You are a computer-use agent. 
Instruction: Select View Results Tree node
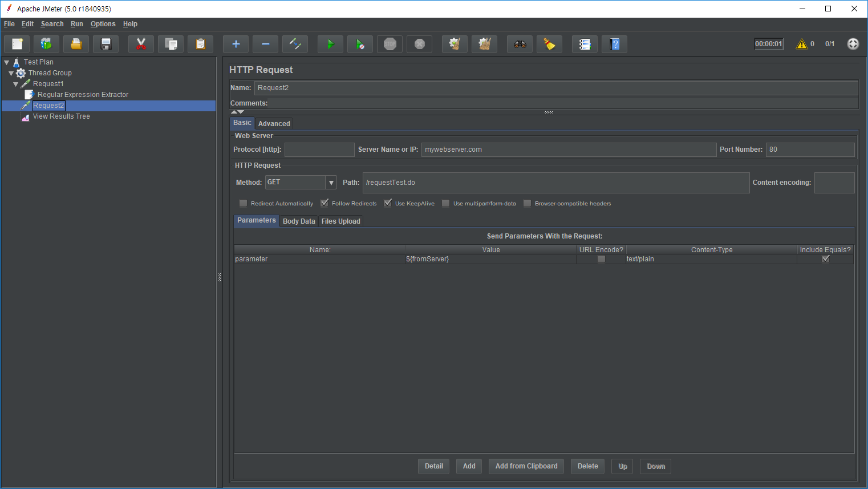61,116
